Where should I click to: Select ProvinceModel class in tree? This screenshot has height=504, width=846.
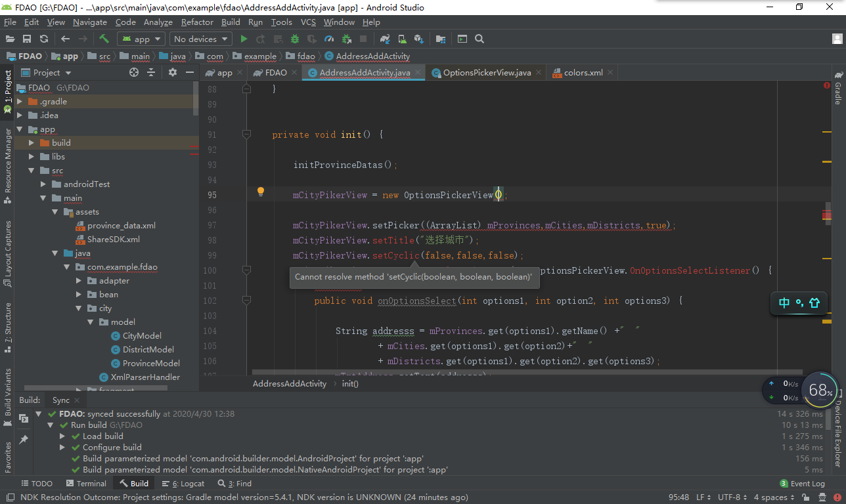(x=146, y=364)
